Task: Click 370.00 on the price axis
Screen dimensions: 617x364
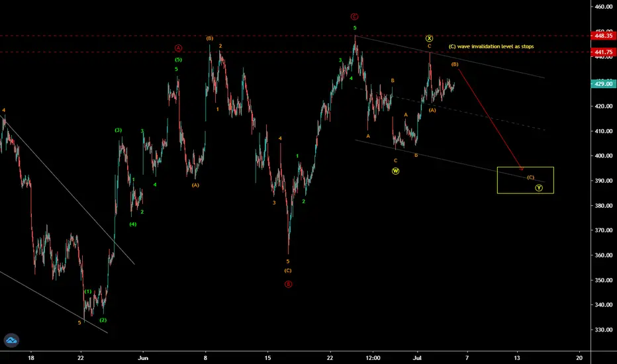Action: tap(604, 230)
